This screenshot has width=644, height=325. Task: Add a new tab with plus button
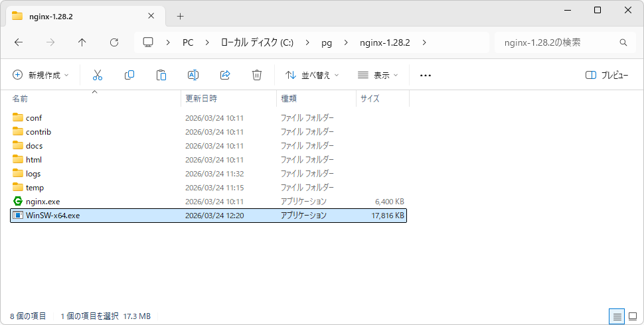pos(180,17)
